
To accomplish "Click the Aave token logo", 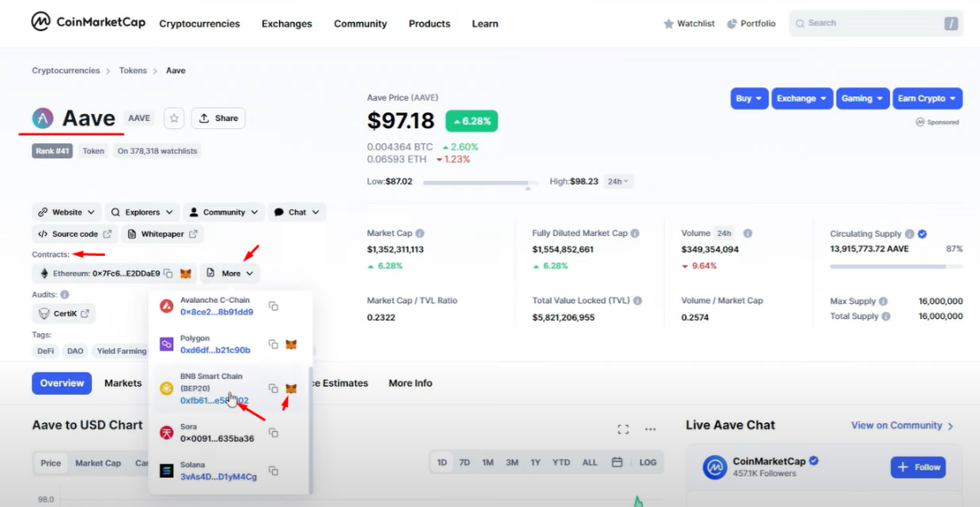I will [x=43, y=118].
